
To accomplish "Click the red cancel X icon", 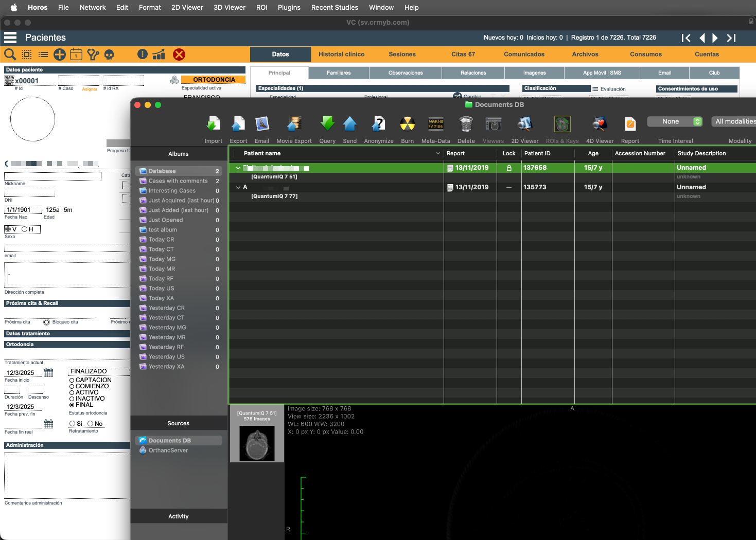I will [179, 55].
